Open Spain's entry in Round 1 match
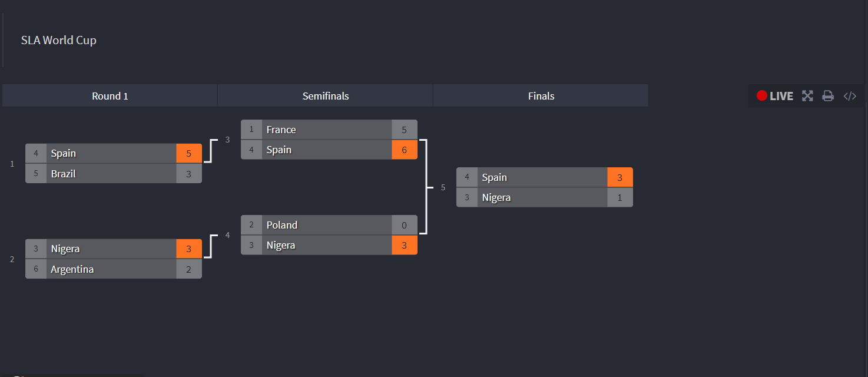Screen dimensions: 868x377 (64, 154)
